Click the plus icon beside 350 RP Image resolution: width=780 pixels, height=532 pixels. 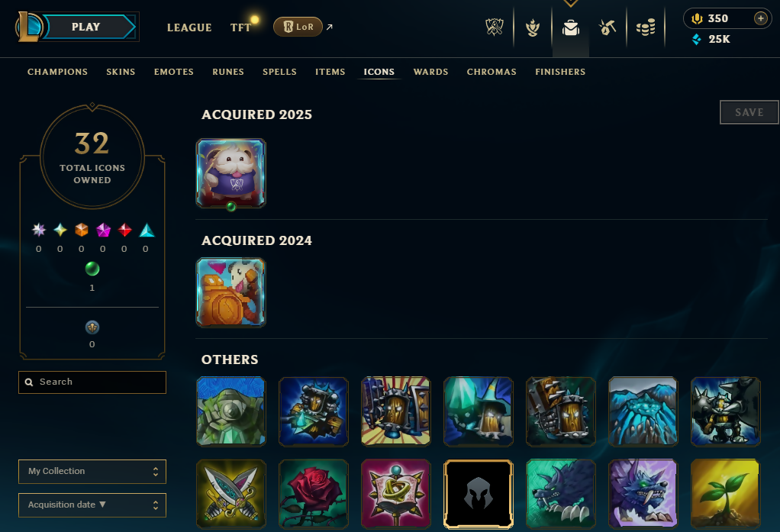point(760,18)
